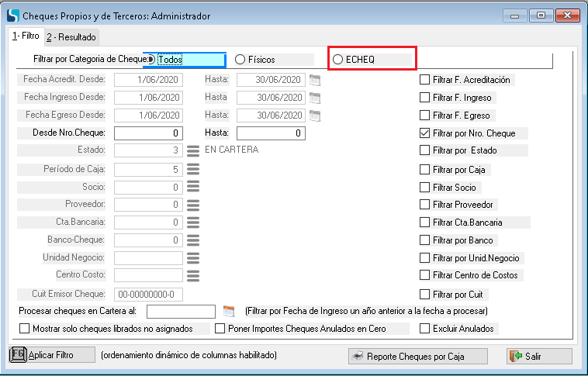
Task: Open lookup list beside Cta.Bancaria field
Action: coord(193,222)
